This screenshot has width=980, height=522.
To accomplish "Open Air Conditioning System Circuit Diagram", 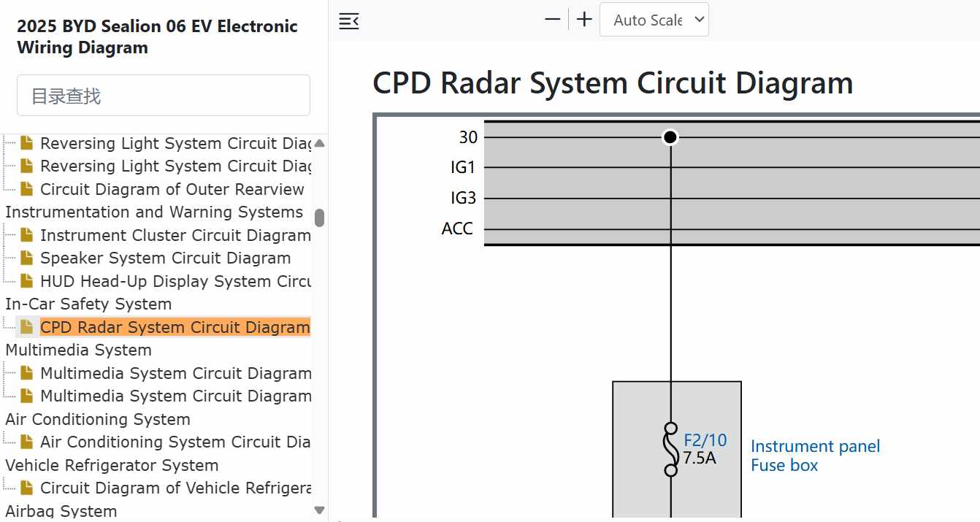I will 175,442.
